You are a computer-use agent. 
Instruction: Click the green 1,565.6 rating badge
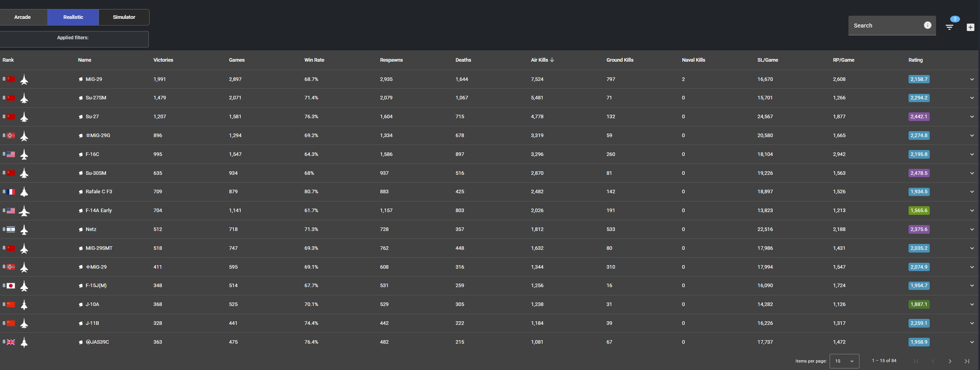pos(919,211)
